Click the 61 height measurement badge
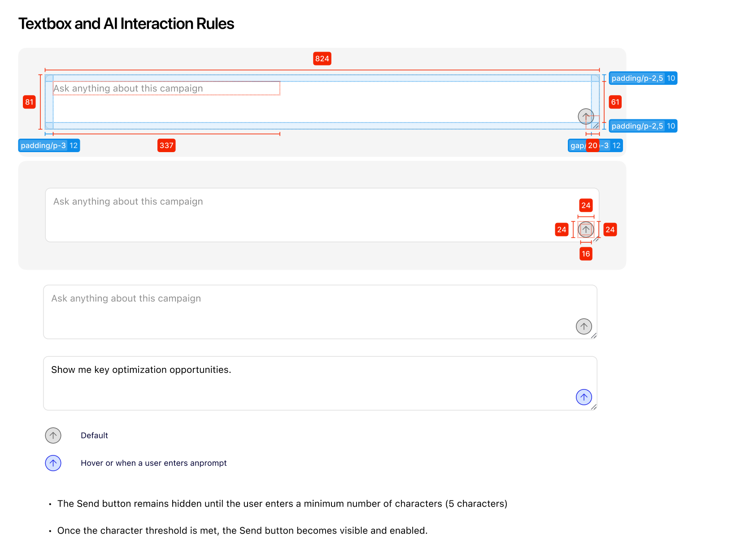Screen dimensions: 745x560 click(x=614, y=102)
